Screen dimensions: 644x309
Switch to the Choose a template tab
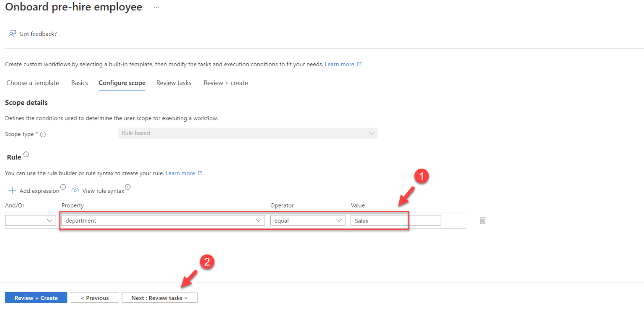click(33, 83)
